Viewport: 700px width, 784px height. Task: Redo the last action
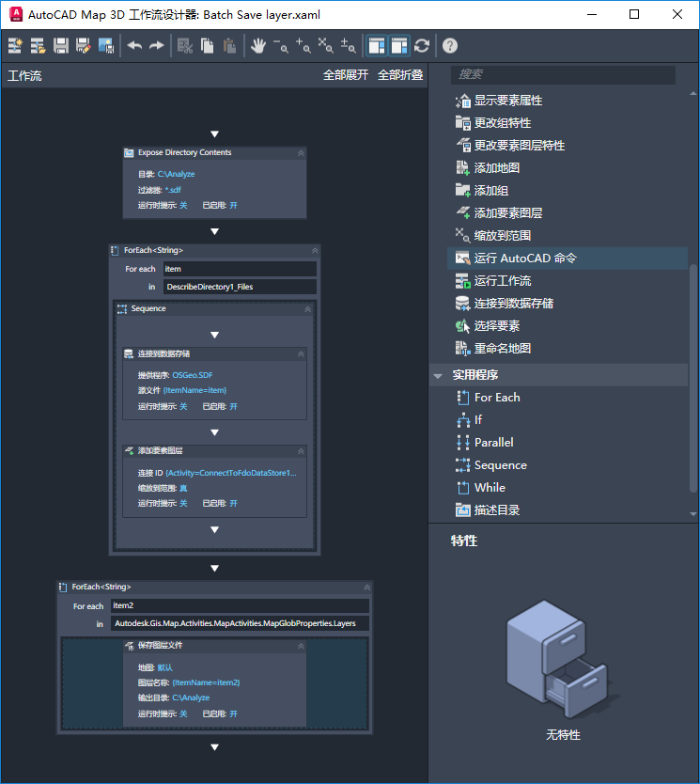click(x=156, y=46)
